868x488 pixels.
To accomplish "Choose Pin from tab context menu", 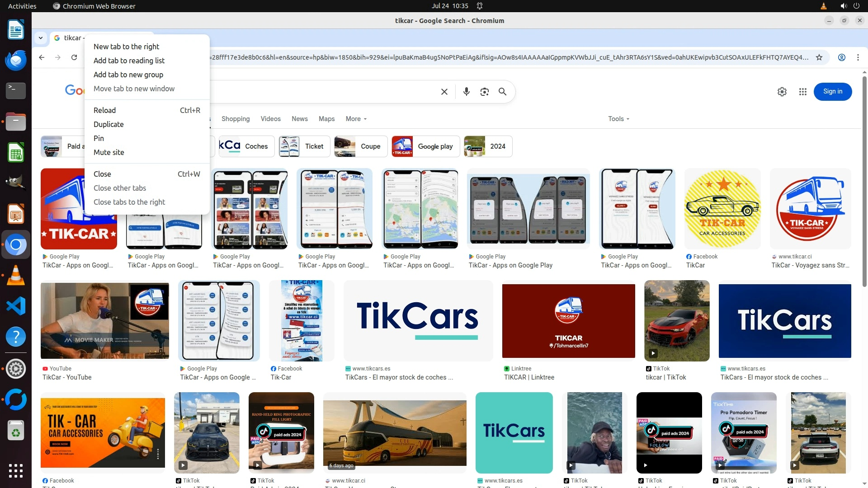I will [x=99, y=138].
